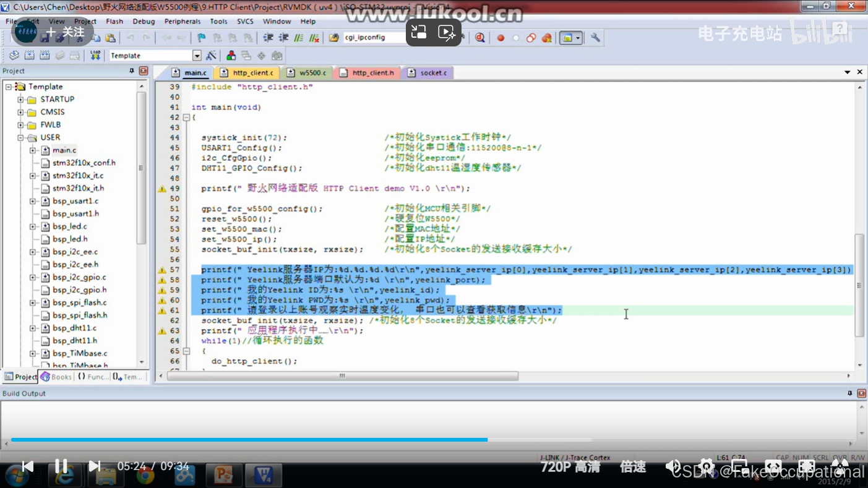This screenshot has height=488, width=868.
Task: Click the Copy icon in toolbar
Action: (x=96, y=38)
